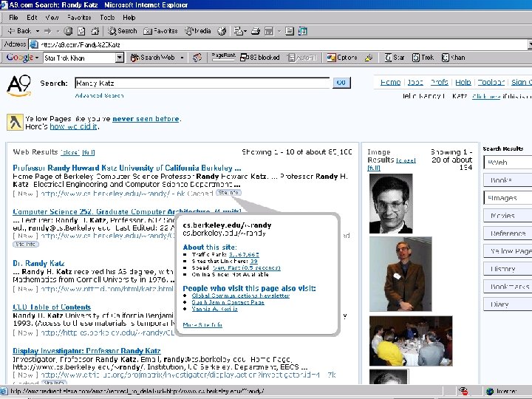Open the Edit menu

(32, 17)
